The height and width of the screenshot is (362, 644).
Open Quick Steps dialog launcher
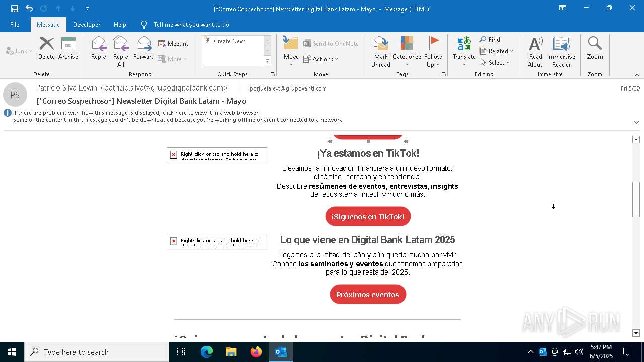pos(273,74)
